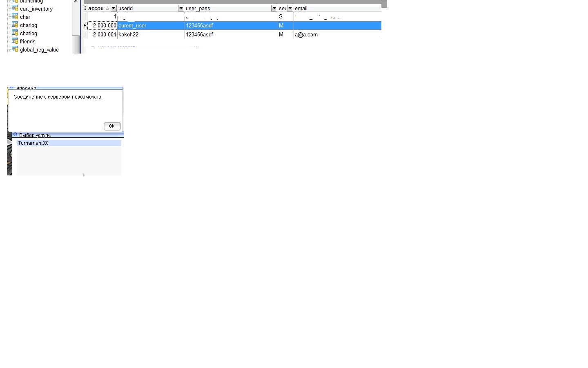Click the global_reg_value table icon

pos(15,49)
